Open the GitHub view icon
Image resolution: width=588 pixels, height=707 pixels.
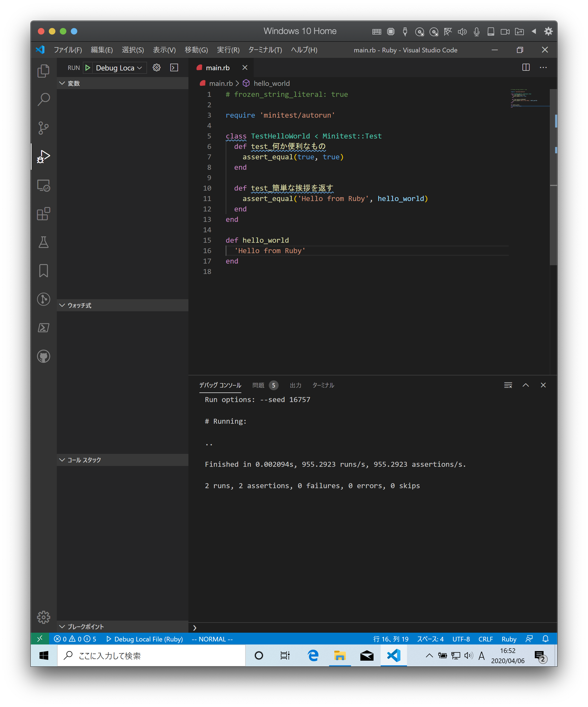pos(43,356)
